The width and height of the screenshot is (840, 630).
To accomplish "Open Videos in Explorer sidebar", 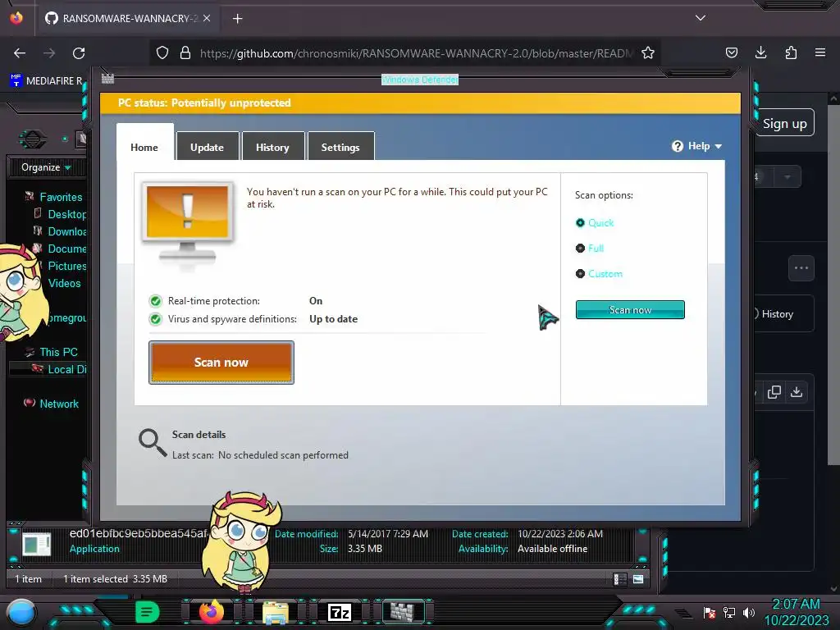I will click(64, 283).
